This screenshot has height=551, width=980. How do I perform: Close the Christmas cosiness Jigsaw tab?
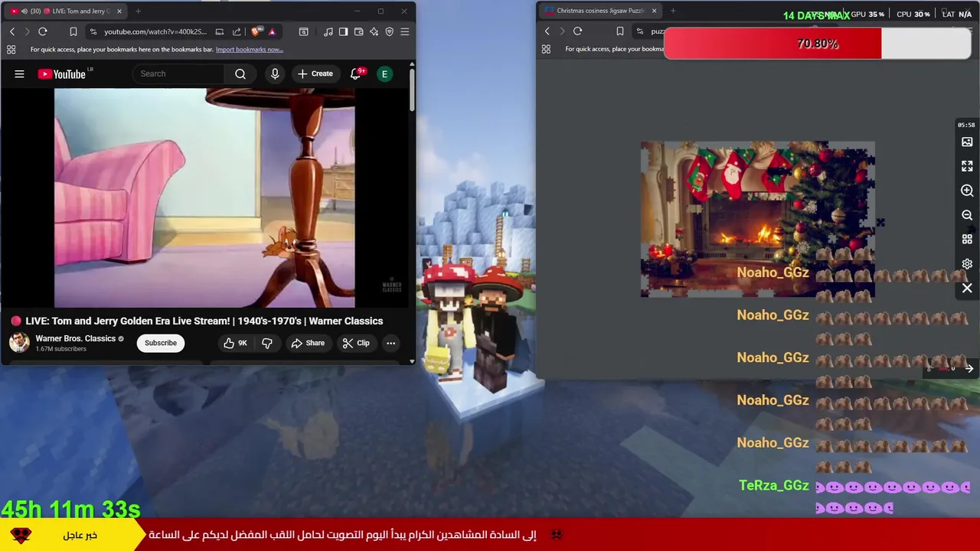click(x=654, y=11)
